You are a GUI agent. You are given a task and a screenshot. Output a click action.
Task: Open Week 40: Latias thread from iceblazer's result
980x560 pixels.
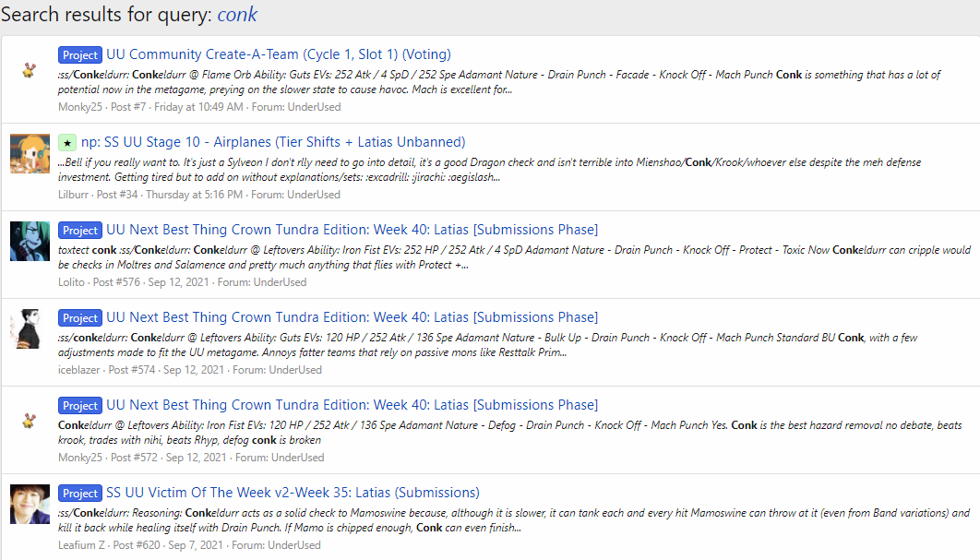click(x=352, y=316)
